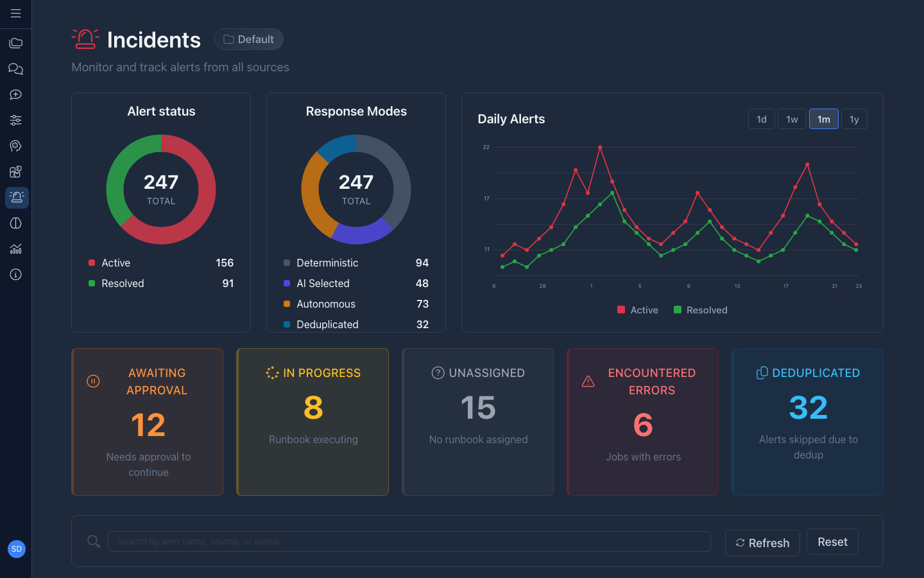Open the AI assistant head icon in sidebar
Image resolution: width=924 pixels, height=578 pixels.
(15, 146)
